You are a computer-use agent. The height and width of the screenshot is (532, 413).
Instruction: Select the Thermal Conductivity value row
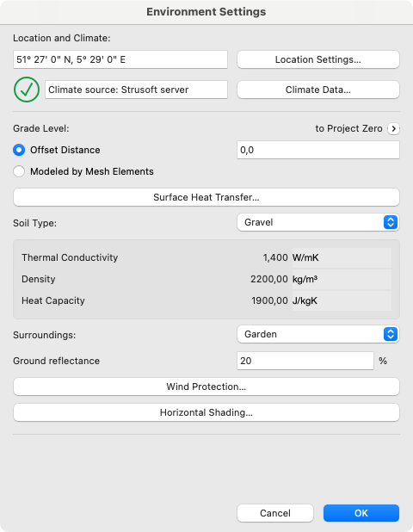tap(206, 257)
